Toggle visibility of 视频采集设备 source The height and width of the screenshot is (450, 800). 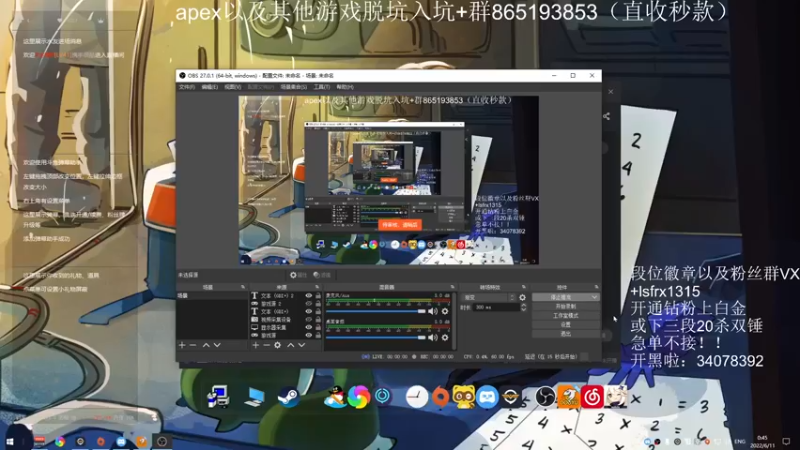[x=309, y=319]
